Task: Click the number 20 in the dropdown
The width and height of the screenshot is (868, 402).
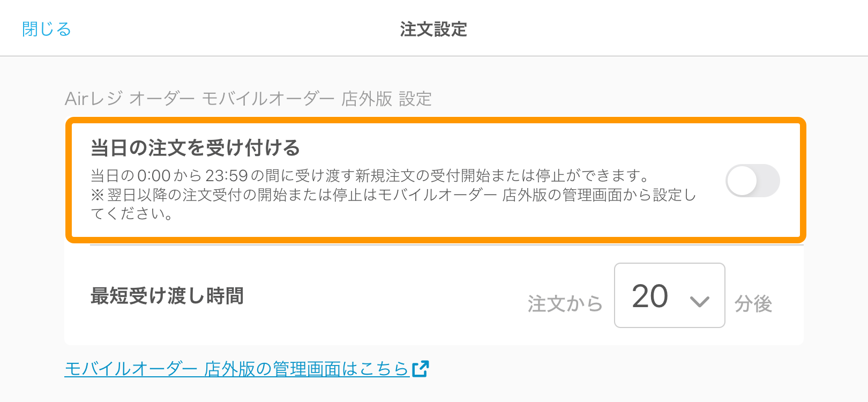Action: pyautogui.click(x=650, y=296)
